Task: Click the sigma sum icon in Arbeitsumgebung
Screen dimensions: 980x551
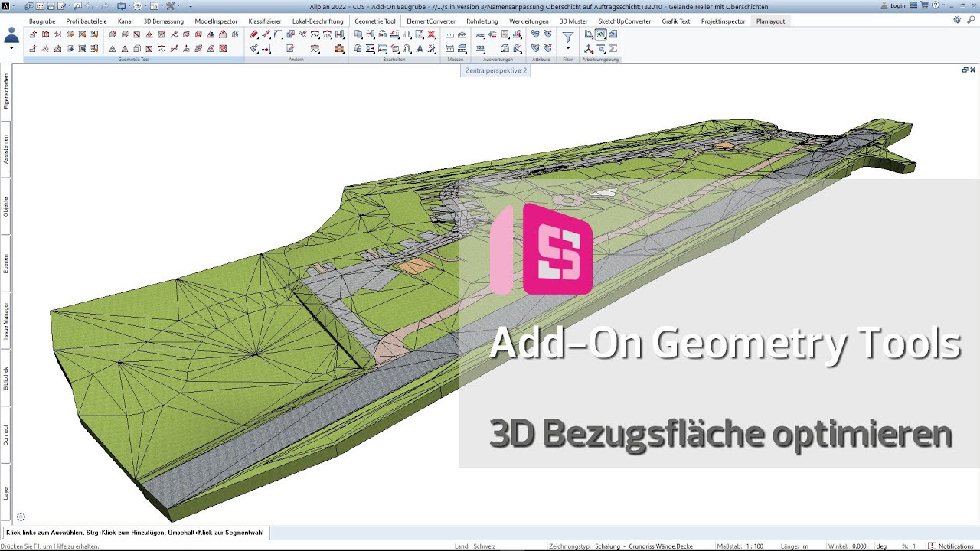Action: click(612, 48)
